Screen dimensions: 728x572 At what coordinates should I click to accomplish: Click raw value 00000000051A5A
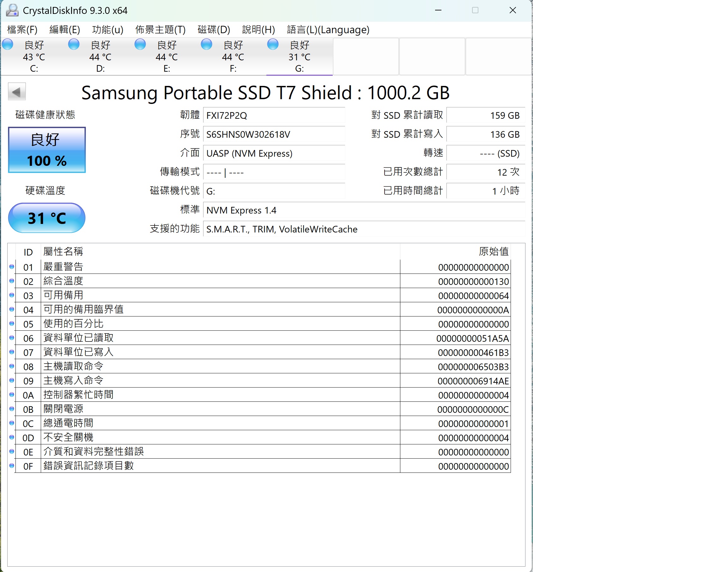click(472, 339)
